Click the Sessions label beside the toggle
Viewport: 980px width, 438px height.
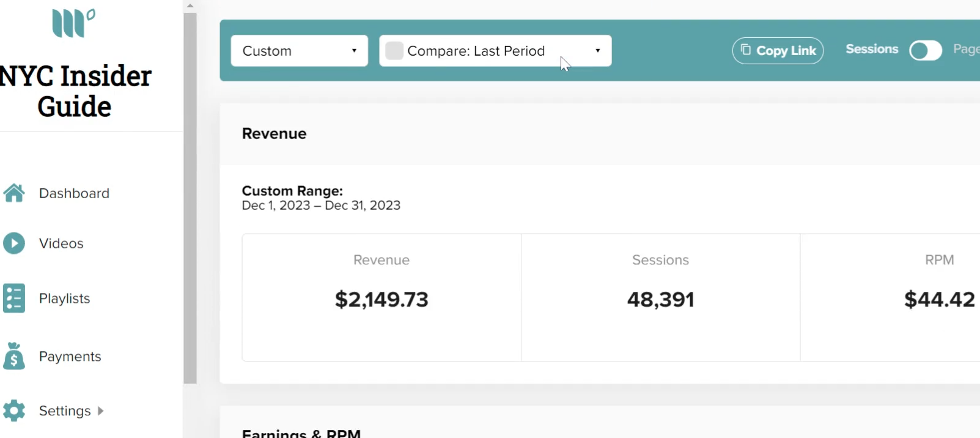[x=872, y=49]
